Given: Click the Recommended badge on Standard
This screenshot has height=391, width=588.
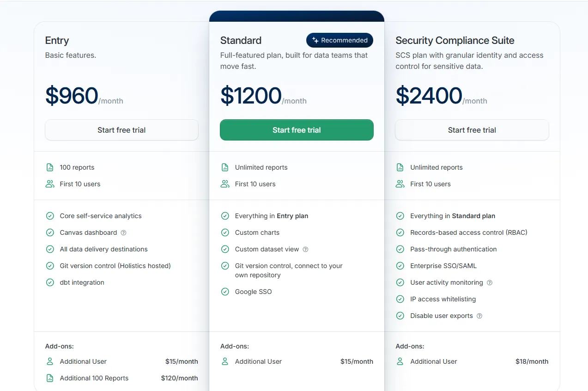Looking at the screenshot, I should pos(339,40).
